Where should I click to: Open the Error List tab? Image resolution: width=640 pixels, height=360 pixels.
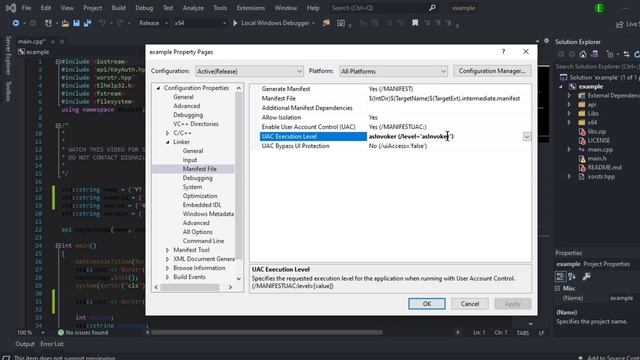point(52,344)
